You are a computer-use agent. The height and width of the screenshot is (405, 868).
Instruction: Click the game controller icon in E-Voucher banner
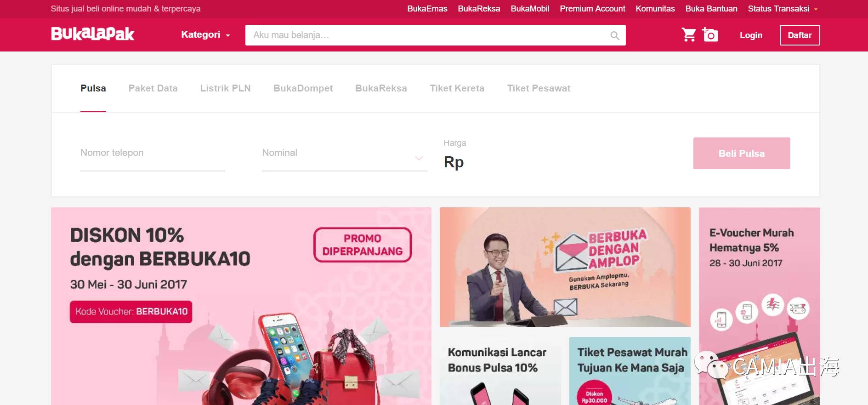(x=799, y=309)
